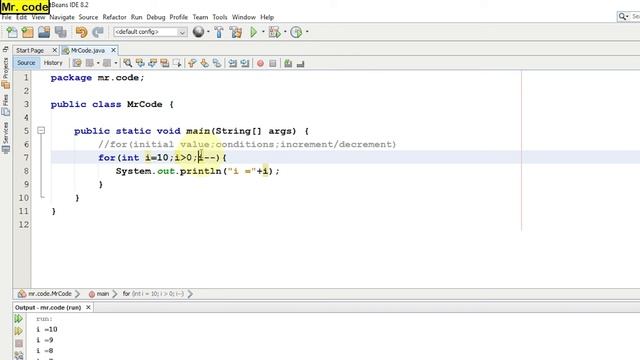
Task: Open the Team menu
Action: (200, 17)
